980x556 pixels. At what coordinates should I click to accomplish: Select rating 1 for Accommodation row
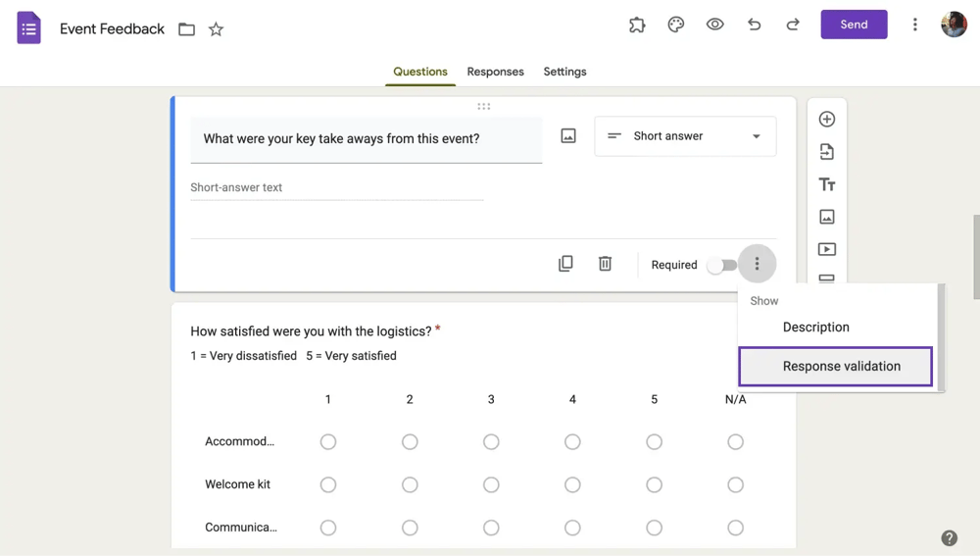click(328, 442)
